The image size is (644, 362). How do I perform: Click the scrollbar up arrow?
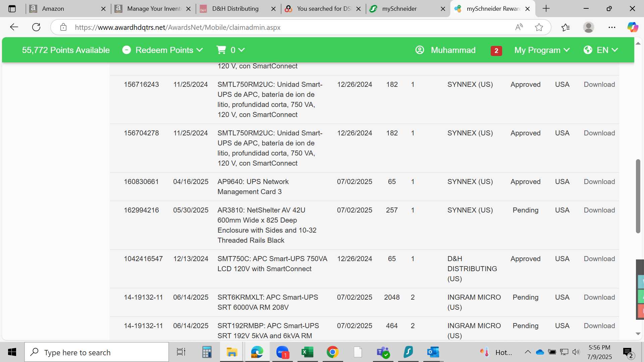(x=638, y=44)
